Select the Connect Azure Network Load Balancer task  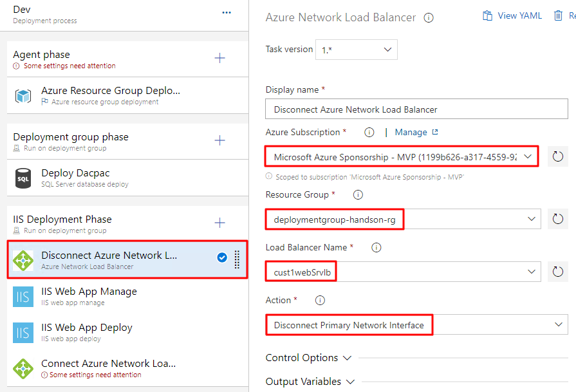[127, 368]
